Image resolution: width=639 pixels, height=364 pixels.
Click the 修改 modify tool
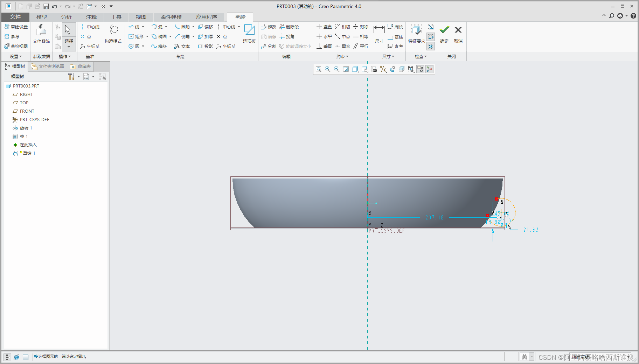coord(269,27)
